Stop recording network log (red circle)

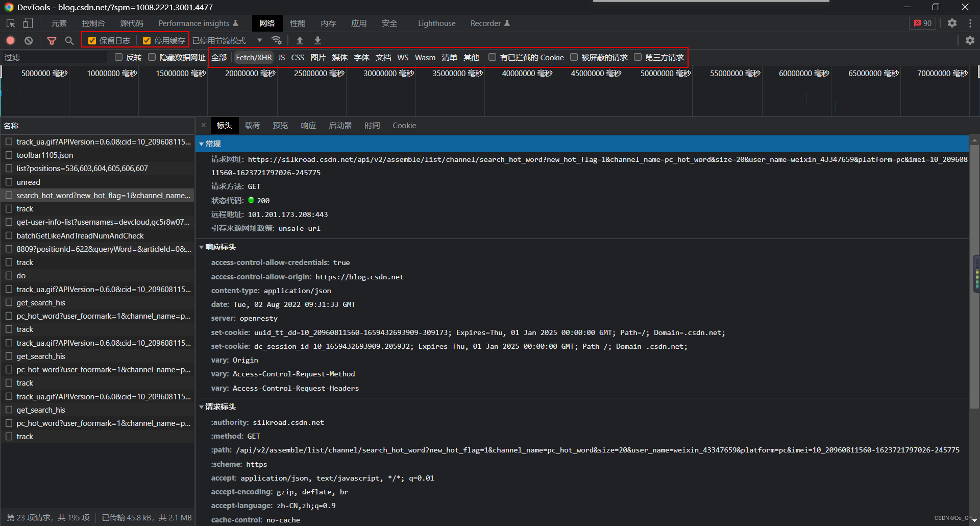[x=11, y=40]
